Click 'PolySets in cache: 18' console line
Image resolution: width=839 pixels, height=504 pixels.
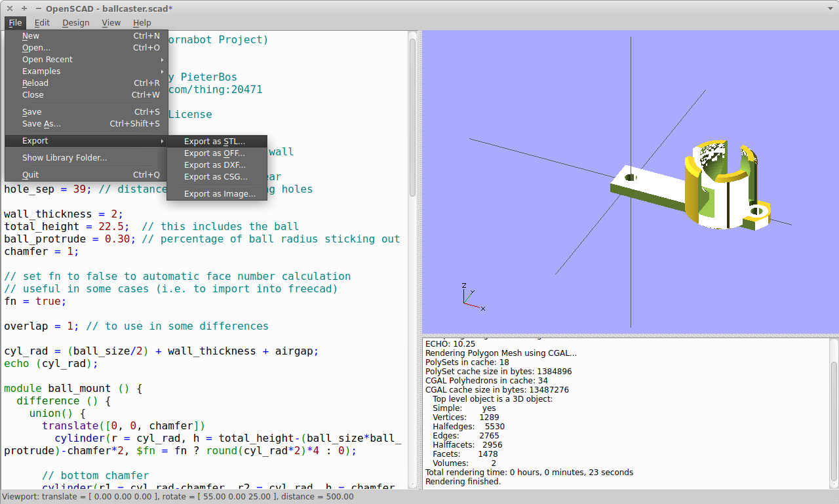pyautogui.click(x=467, y=362)
